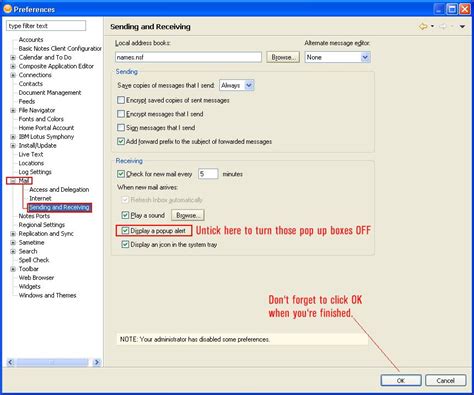Viewport: 474px width, 395px height.
Task: Click the back navigation arrow icon
Action: click(423, 26)
